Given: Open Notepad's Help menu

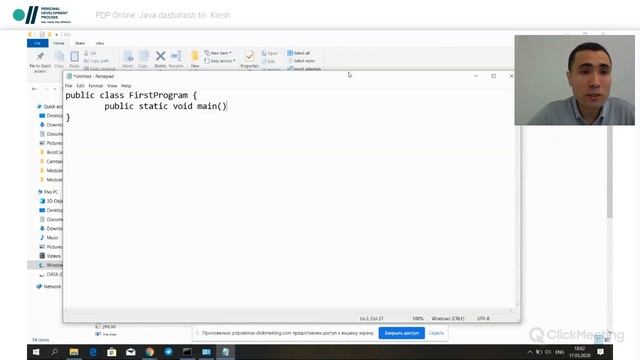Looking at the screenshot, I should (x=126, y=86).
